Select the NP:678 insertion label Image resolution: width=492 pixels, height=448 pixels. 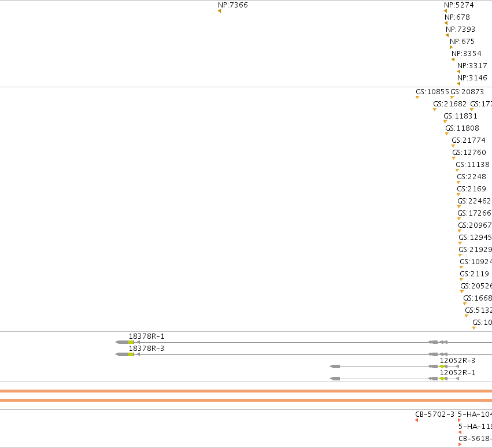click(x=457, y=17)
